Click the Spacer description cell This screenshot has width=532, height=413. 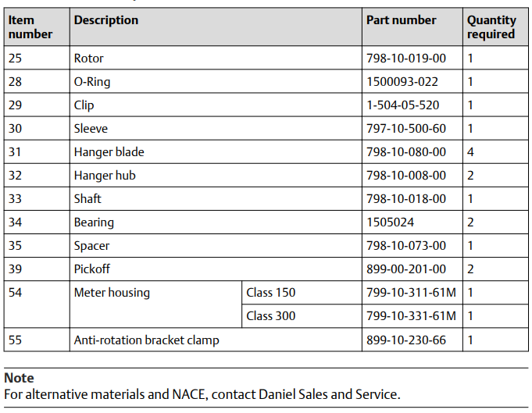coord(91,246)
